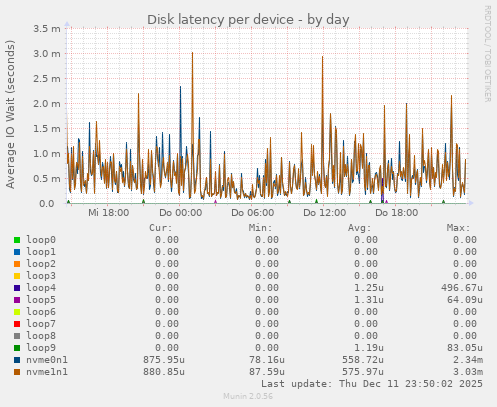Select the 'loop3' legend label

click(x=41, y=276)
